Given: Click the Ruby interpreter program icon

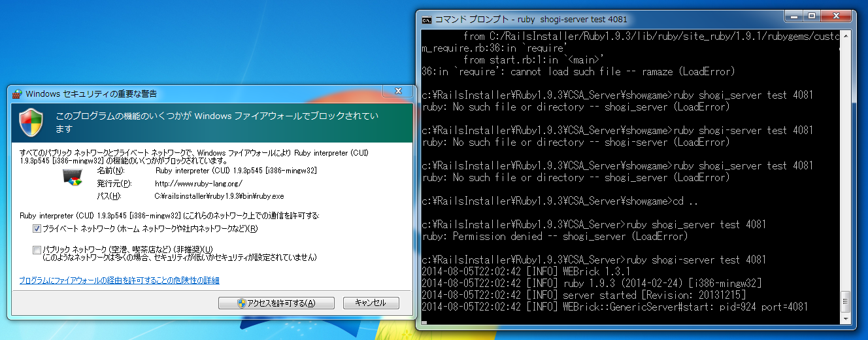Looking at the screenshot, I should tap(72, 177).
